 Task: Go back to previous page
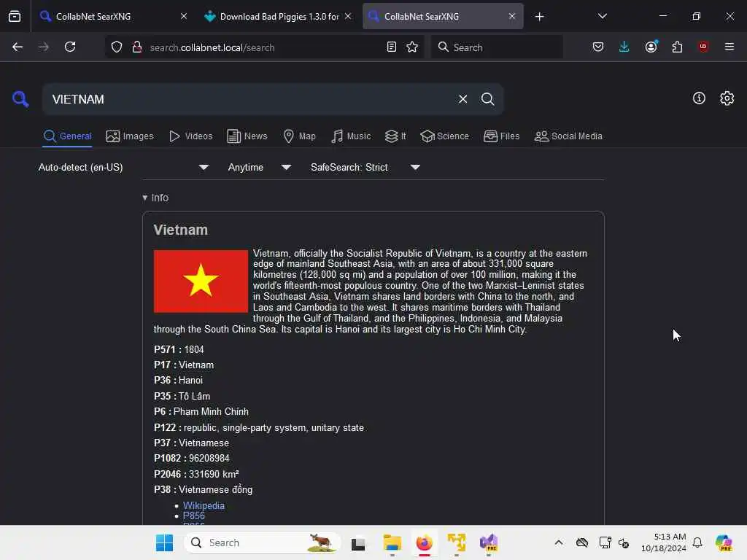pyautogui.click(x=18, y=47)
